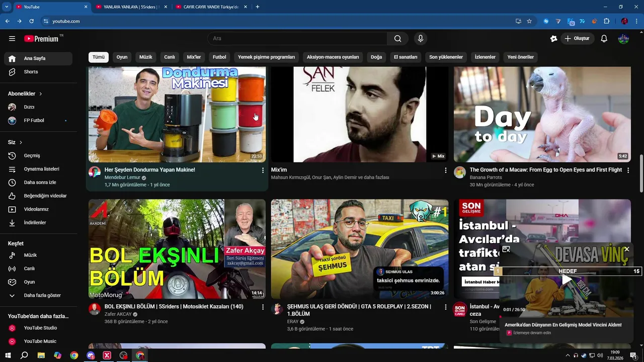Switch to YANLAYA YANLAYA browser tab
The width and height of the screenshot is (644, 362).
point(131,7)
